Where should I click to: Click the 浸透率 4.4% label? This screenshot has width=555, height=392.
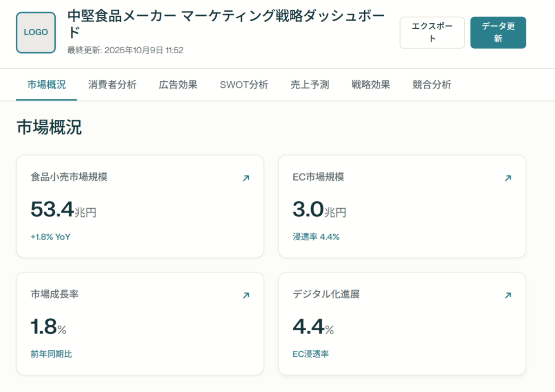click(316, 237)
